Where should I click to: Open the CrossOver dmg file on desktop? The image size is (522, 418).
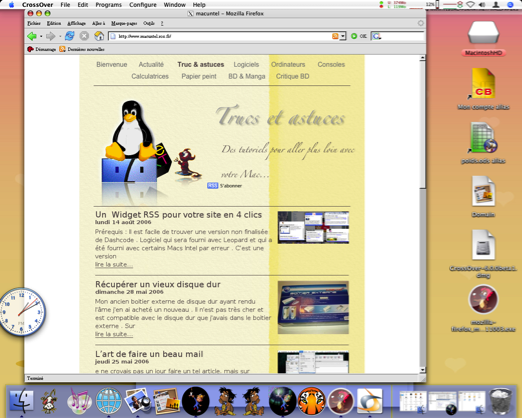tap(483, 245)
